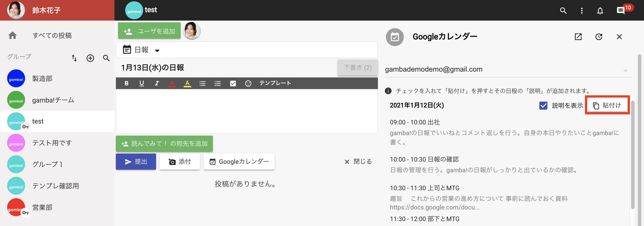Click the report title 1月13日(水)の日報

click(x=152, y=68)
